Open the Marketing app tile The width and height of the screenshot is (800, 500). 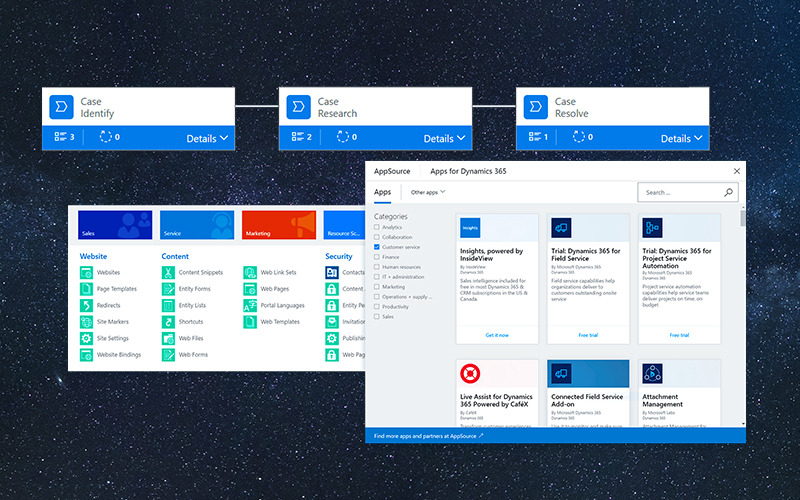tap(279, 224)
